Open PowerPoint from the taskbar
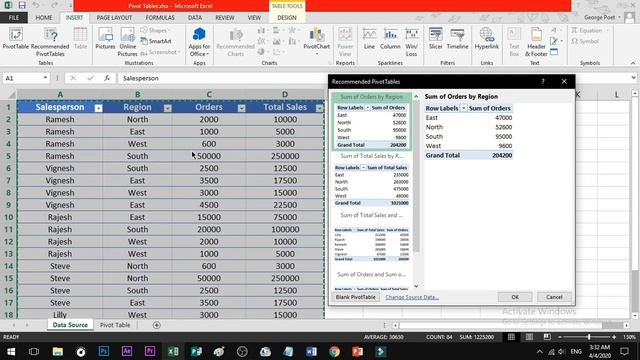This screenshot has height=360, width=640. [x=358, y=351]
